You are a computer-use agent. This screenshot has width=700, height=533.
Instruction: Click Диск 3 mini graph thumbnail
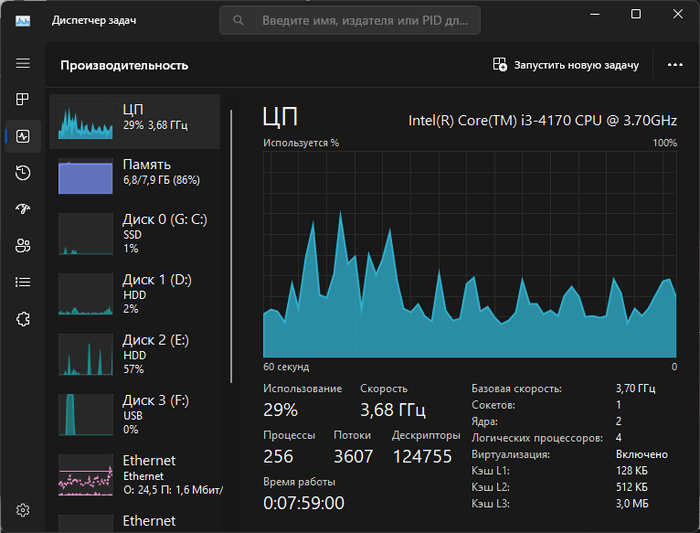pos(85,414)
